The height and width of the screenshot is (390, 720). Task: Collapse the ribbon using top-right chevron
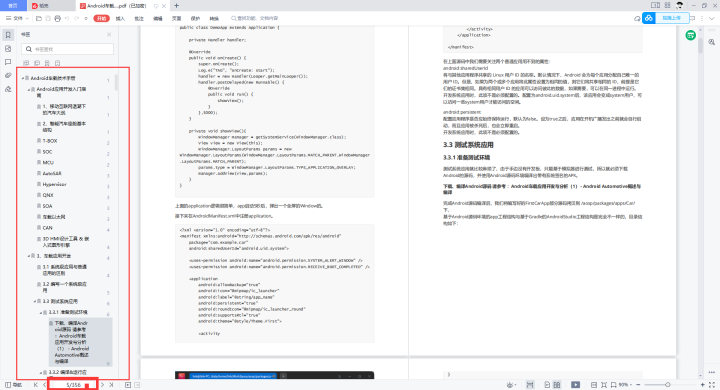tap(712, 18)
